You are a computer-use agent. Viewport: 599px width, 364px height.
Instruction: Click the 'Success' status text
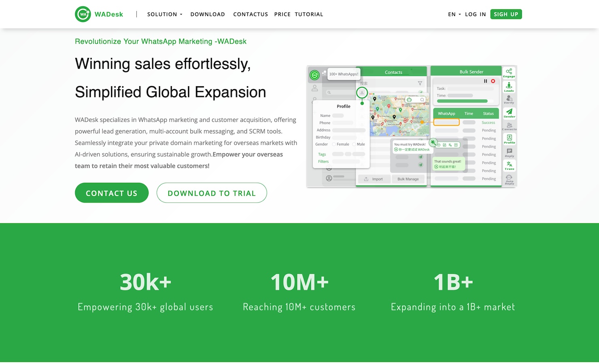coord(489,123)
